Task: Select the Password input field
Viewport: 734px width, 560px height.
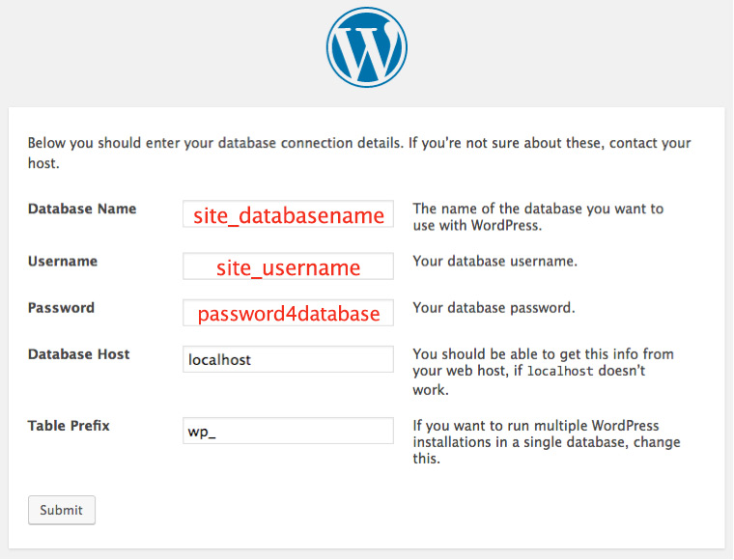Action: [x=288, y=313]
